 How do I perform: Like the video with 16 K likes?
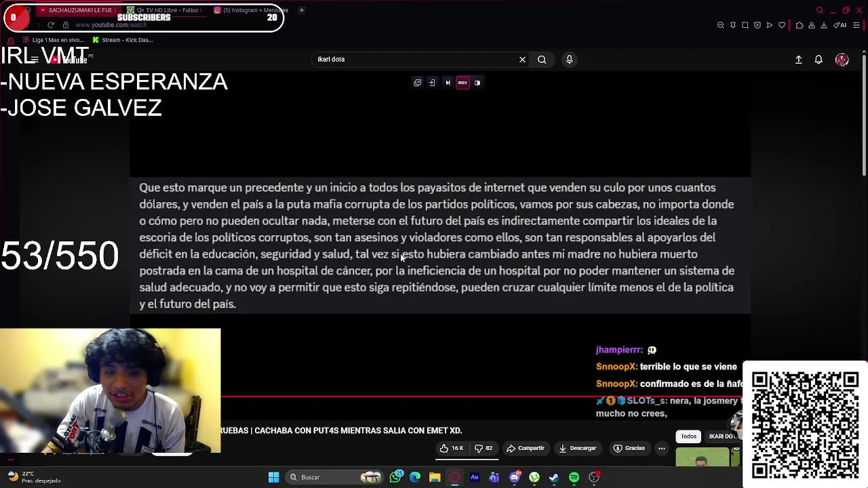pos(451,448)
